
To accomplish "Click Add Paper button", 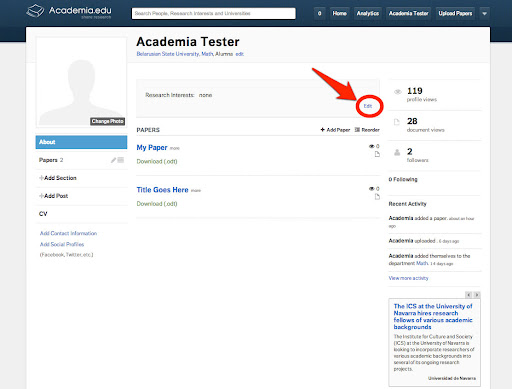I will 335,130.
